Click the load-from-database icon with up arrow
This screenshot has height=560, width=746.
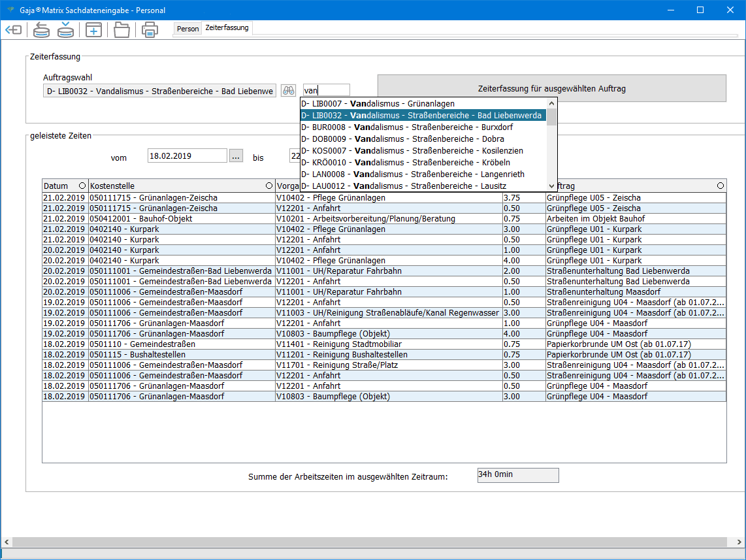pyautogui.click(x=41, y=30)
